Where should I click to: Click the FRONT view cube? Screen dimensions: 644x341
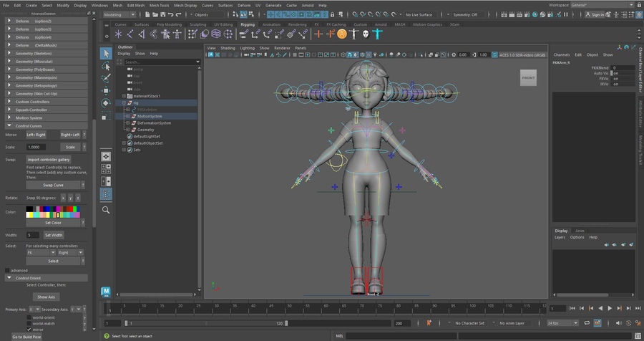[528, 77]
